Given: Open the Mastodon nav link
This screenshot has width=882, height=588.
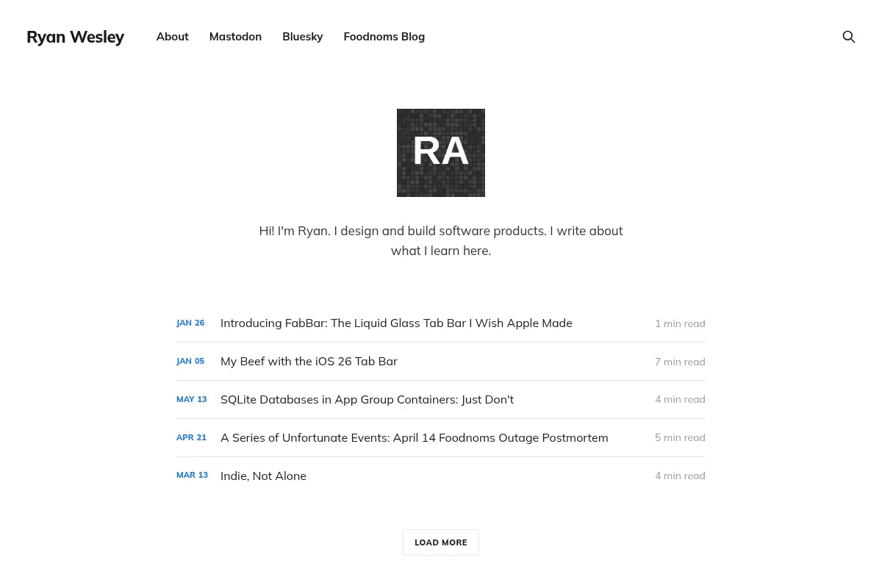Looking at the screenshot, I should (x=235, y=37).
